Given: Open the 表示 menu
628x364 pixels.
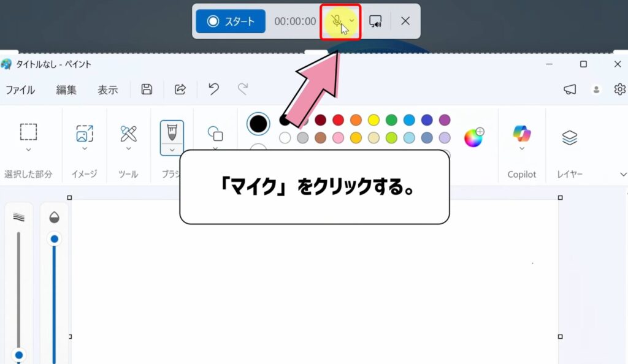Looking at the screenshot, I should tap(108, 89).
